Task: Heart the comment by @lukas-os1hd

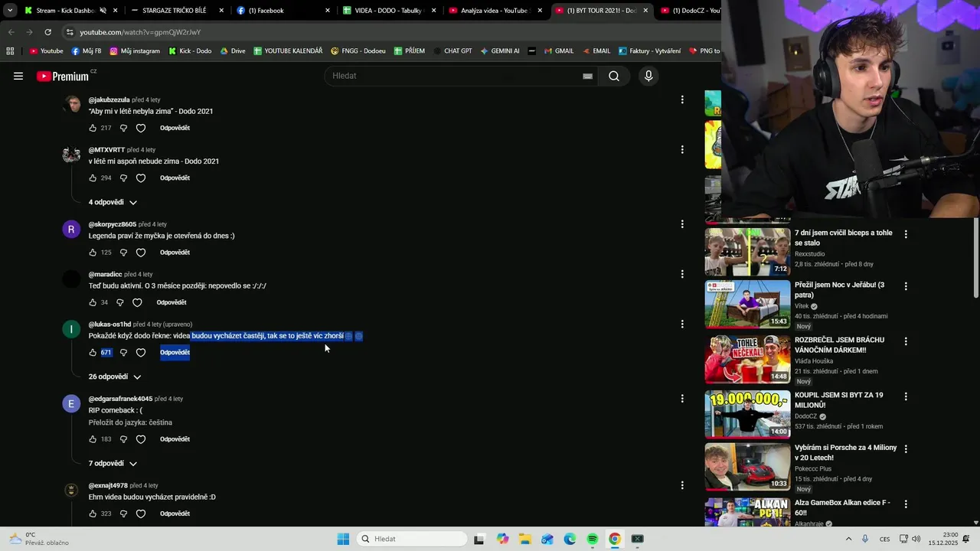Action: coord(141,352)
